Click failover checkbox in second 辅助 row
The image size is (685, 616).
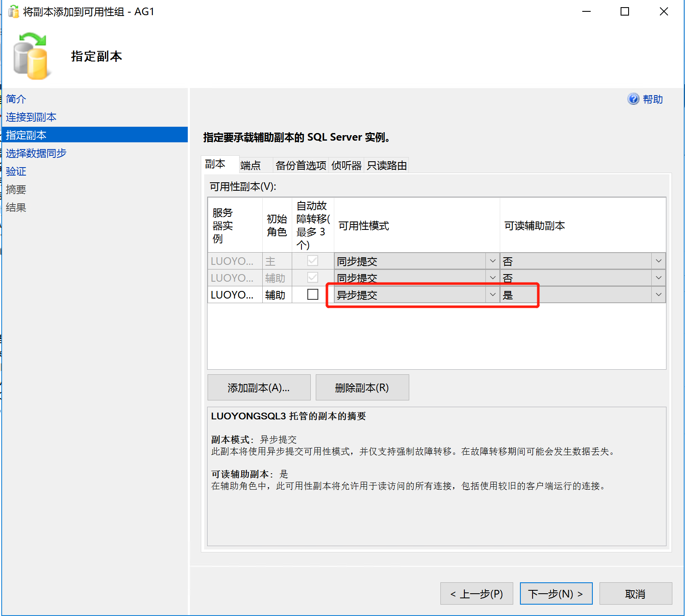(313, 277)
